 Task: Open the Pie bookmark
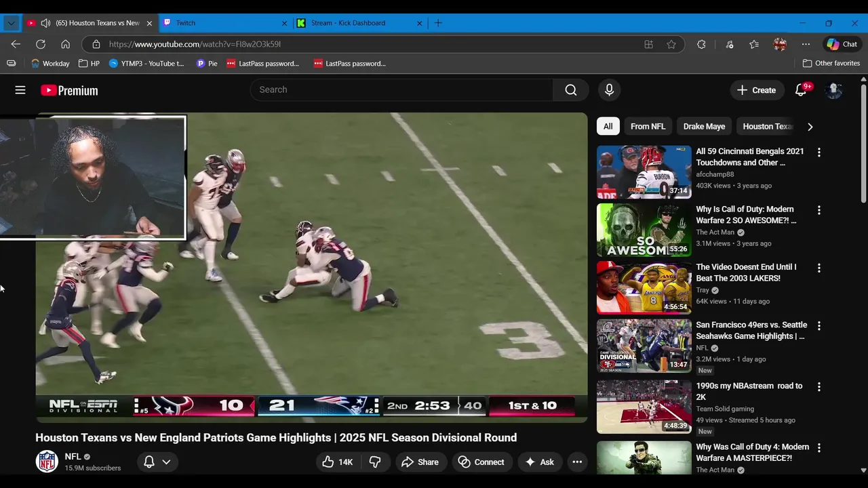(207, 63)
